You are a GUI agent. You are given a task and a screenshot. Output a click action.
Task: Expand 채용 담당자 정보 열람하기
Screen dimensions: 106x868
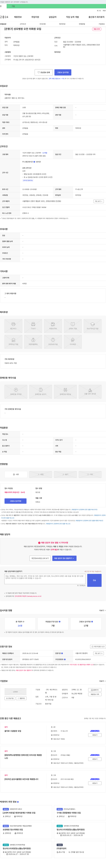(64, 558)
